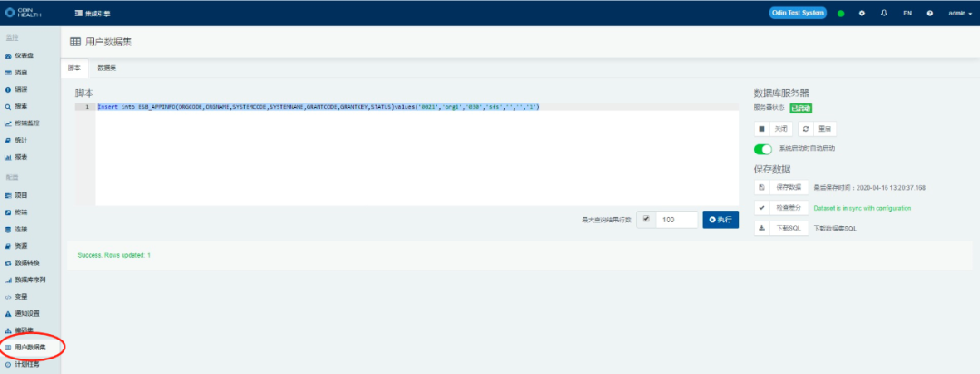Click 下载SQL download button
The image size is (980, 374).
point(789,228)
